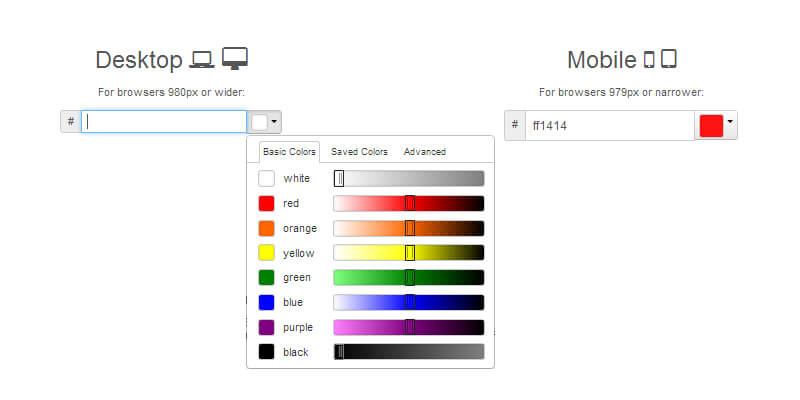The width and height of the screenshot is (800, 400).
Task: Focus the Desktop hex color input
Action: (x=163, y=122)
